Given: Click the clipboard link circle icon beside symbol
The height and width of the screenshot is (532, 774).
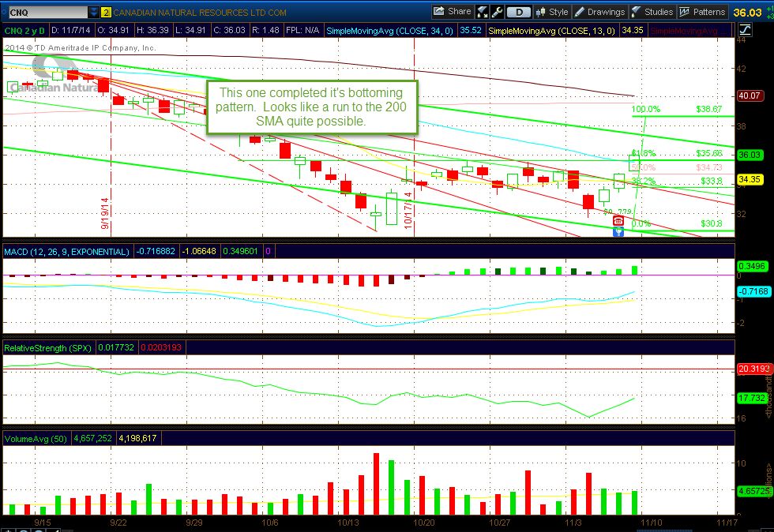Looking at the screenshot, I should (4, 11).
